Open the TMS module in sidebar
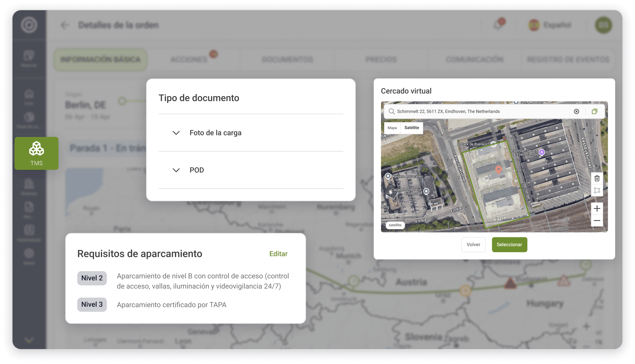The height and width of the screenshot is (364, 635). 37,153
